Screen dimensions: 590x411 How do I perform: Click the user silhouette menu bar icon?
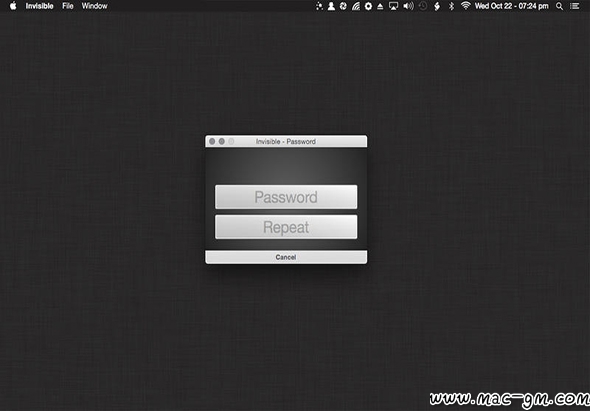tap(331, 6)
